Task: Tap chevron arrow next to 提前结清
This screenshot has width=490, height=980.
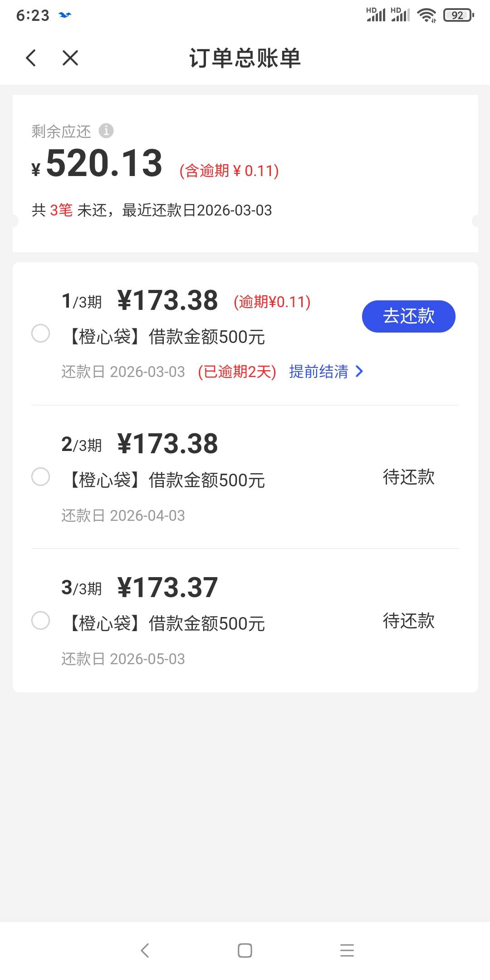Action: pos(359,372)
